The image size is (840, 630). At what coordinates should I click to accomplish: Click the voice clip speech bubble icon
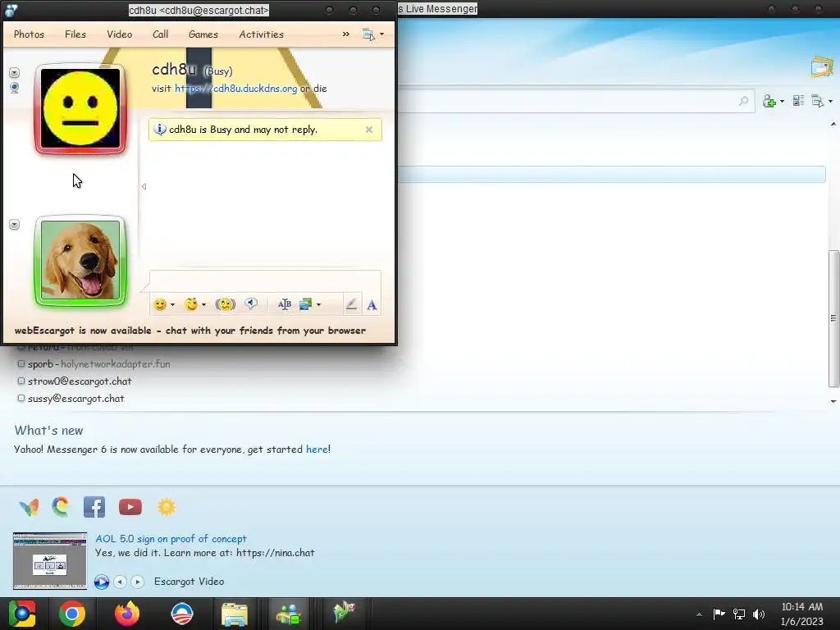coord(251,304)
